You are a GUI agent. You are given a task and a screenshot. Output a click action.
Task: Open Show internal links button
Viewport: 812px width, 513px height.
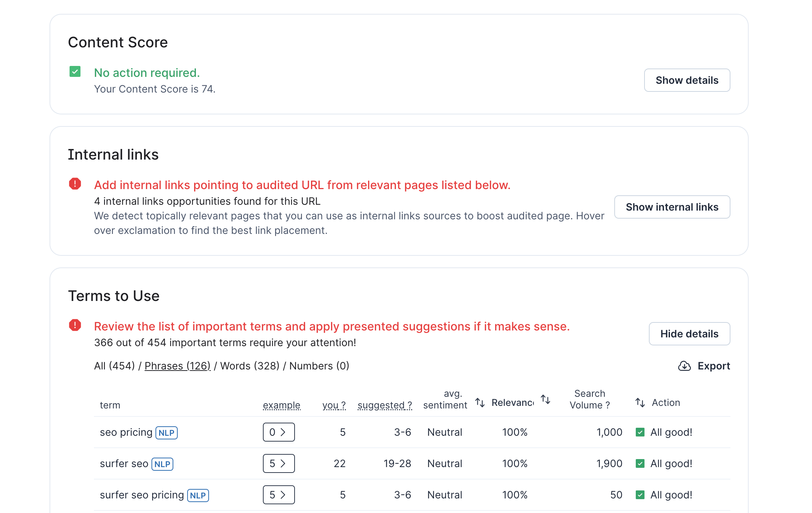click(672, 207)
